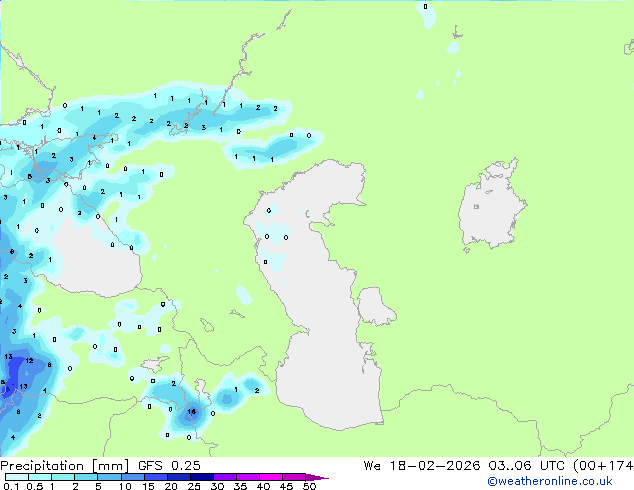The width and height of the screenshot is (634, 490).
Task: Click the "50" legend scale label
Action: click(x=309, y=486)
